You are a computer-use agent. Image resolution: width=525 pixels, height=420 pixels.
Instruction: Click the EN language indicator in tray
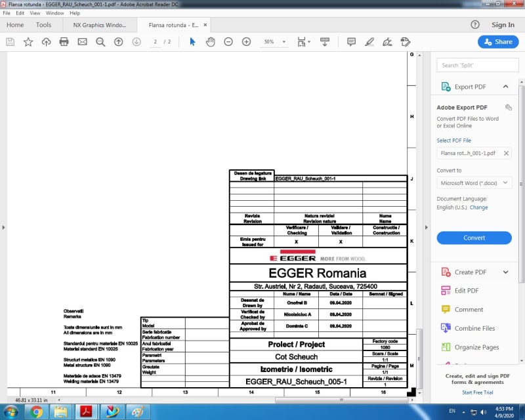coord(452,411)
